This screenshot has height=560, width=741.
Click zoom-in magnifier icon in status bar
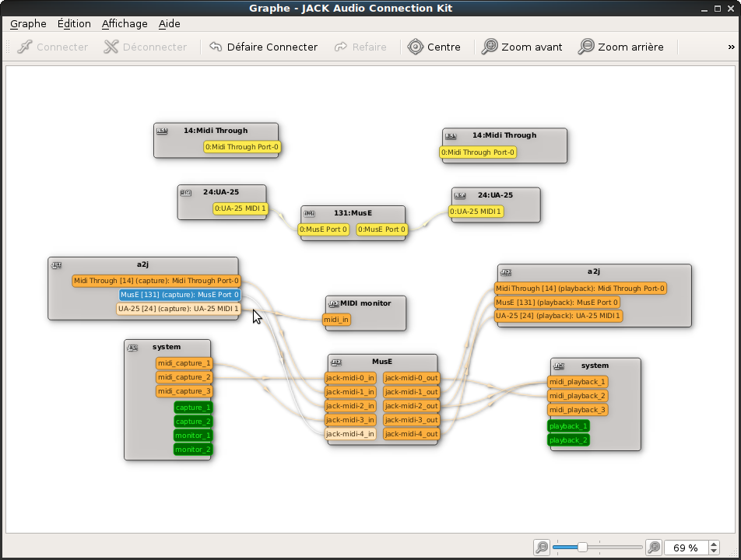pos(654,548)
